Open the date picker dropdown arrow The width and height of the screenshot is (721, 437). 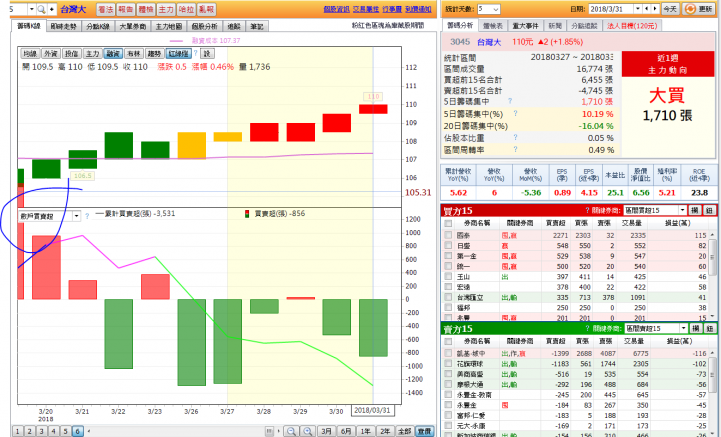tap(638, 9)
